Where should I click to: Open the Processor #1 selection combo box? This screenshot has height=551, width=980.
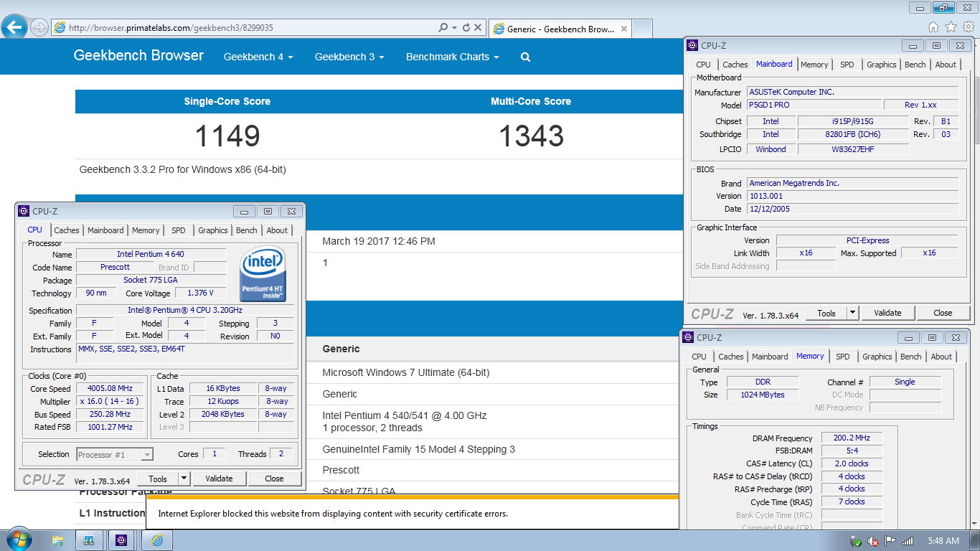[x=115, y=454]
